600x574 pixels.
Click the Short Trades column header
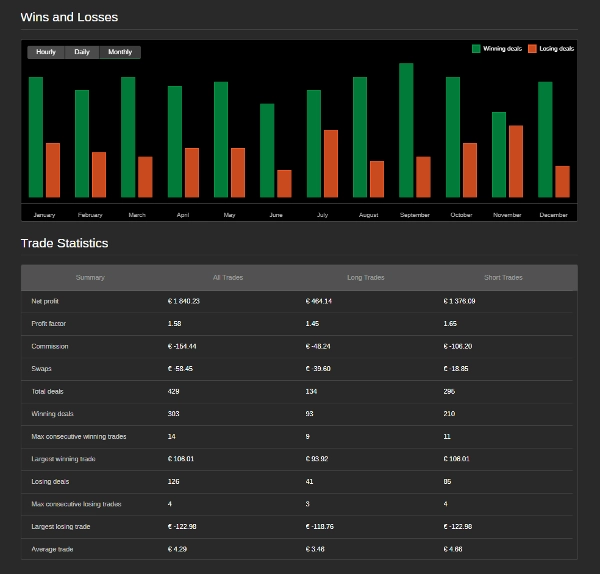pyautogui.click(x=504, y=278)
